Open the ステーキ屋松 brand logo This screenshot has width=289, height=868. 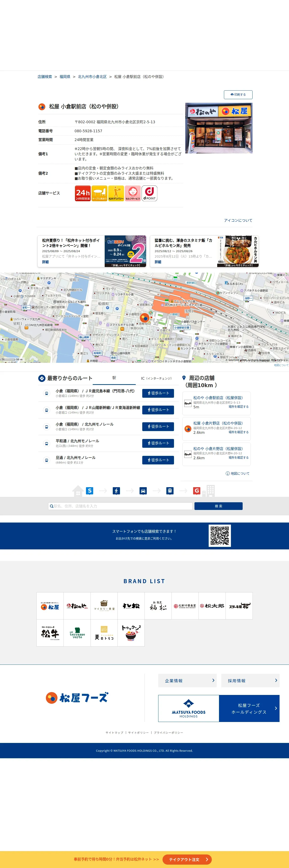(x=239, y=606)
